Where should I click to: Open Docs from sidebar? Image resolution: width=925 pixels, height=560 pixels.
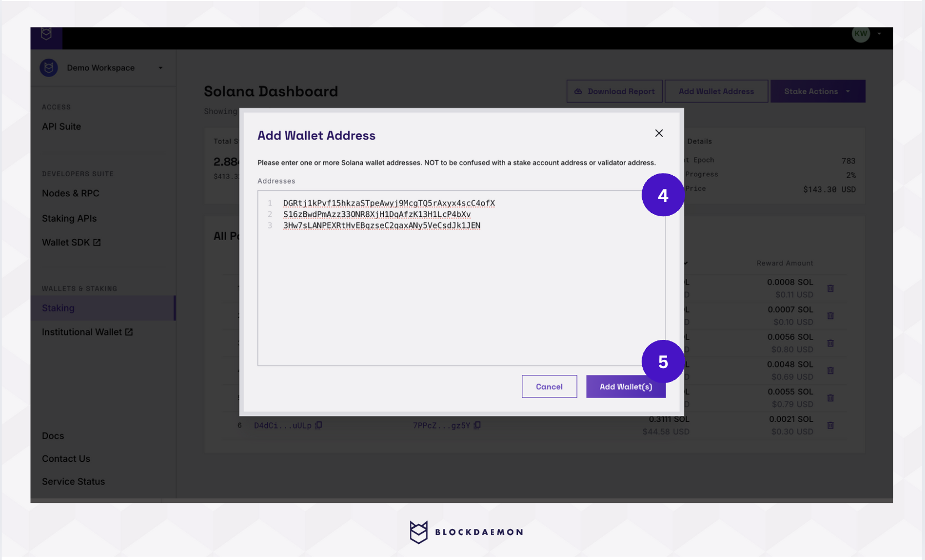pyautogui.click(x=53, y=436)
